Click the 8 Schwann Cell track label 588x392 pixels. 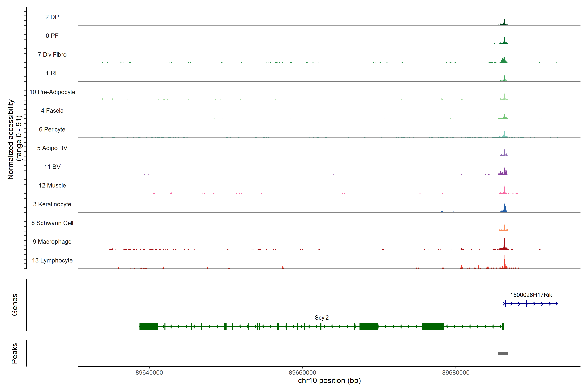(x=52, y=223)
